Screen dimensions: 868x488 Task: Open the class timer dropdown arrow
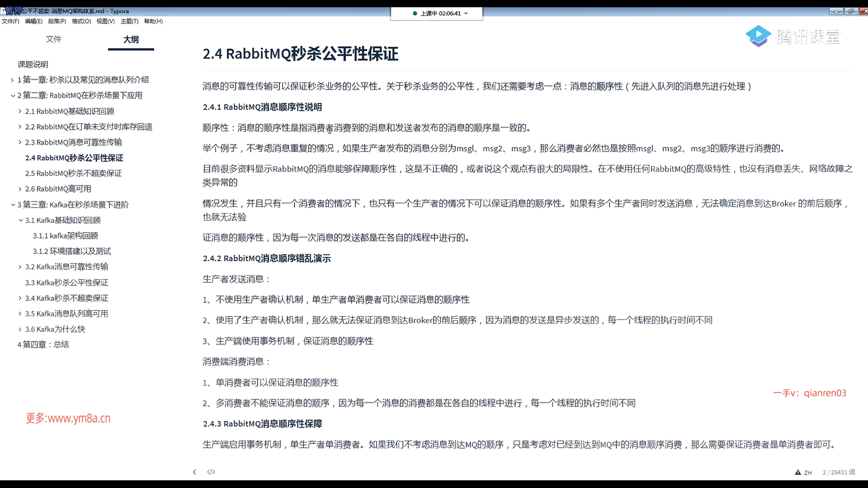466,14
